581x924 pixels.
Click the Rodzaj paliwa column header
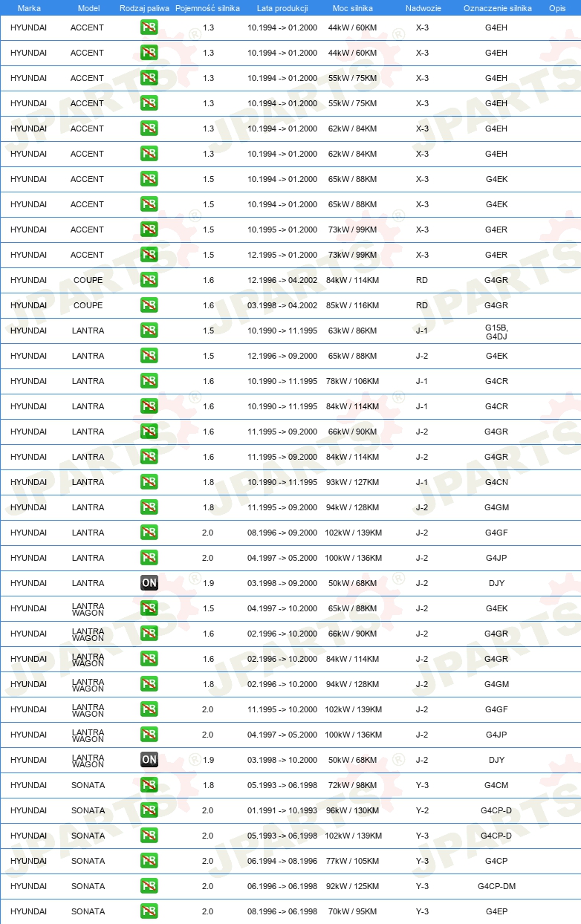click(144, 8)
